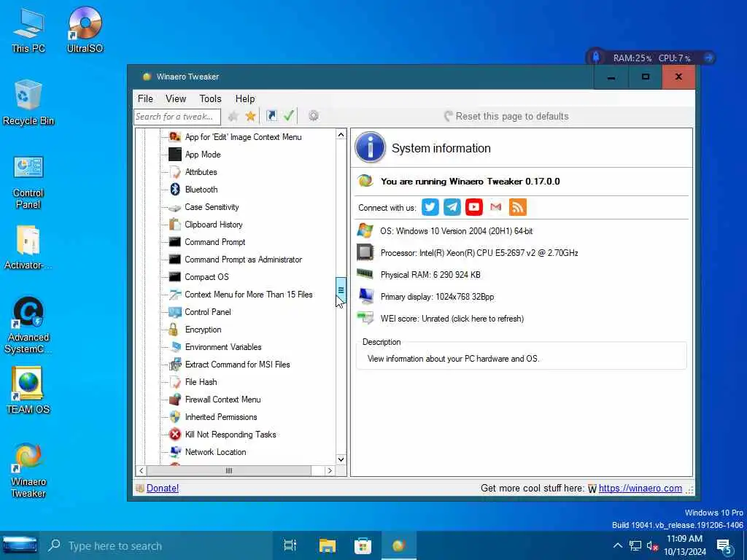The width and height of the screenshot is (747, 560).
Task: Open the Tools menu
Action: [x=210, y=98]
